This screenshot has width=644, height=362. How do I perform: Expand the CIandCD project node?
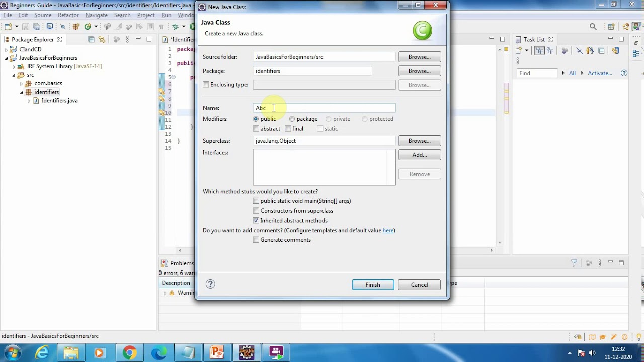pos(7,50)
